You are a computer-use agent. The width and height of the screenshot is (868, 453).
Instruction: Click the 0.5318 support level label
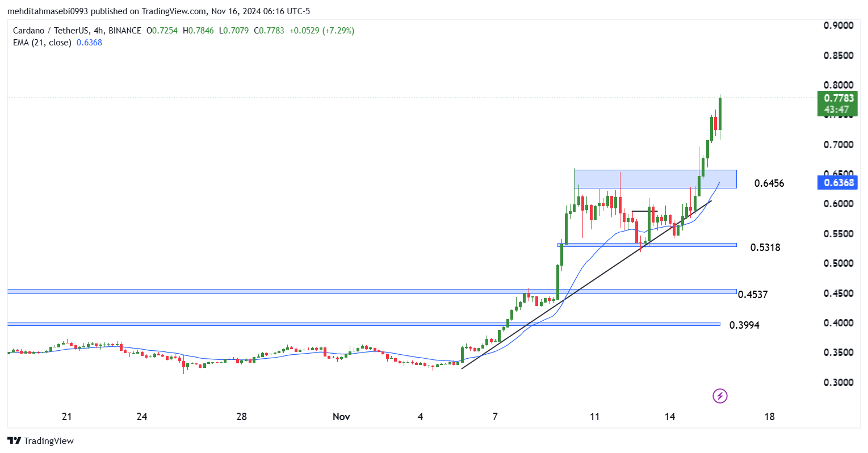tap(765, 248)
